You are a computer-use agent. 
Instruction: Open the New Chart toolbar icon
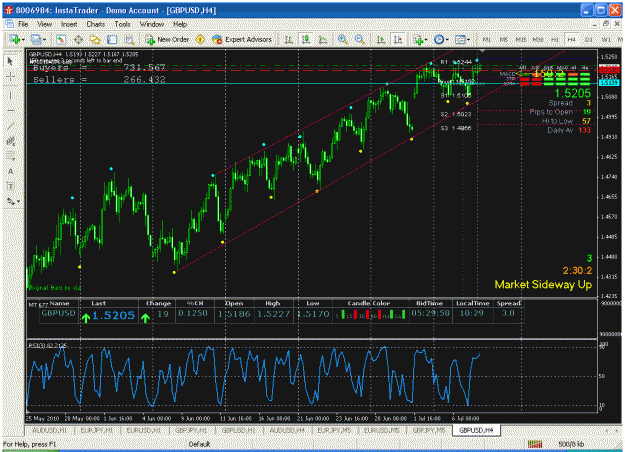coord(15,39)
